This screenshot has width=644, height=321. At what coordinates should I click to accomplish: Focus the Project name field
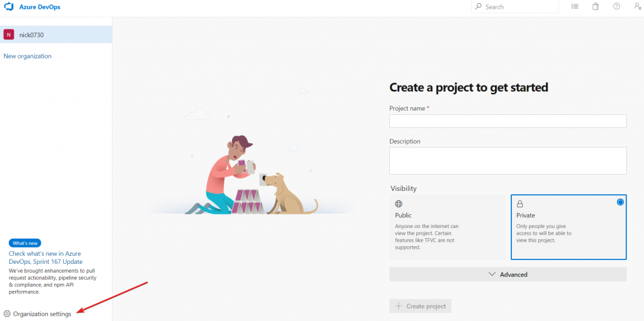pos(508,121)
